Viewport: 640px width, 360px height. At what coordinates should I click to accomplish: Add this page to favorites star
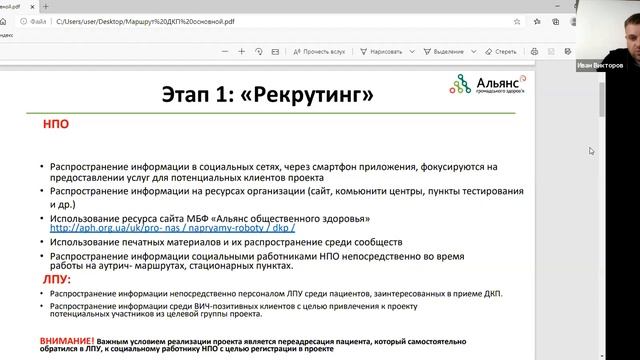(517, 22)
